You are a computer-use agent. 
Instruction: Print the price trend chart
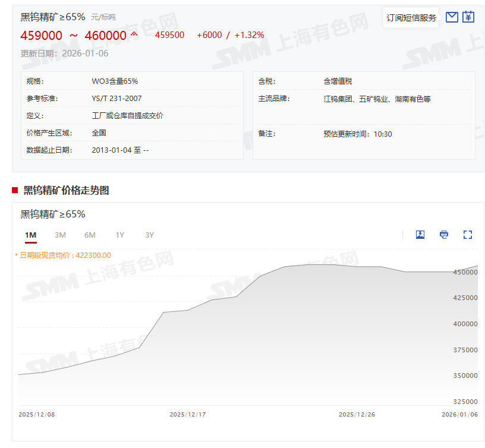pyautogui.click(x=444, y=235)
